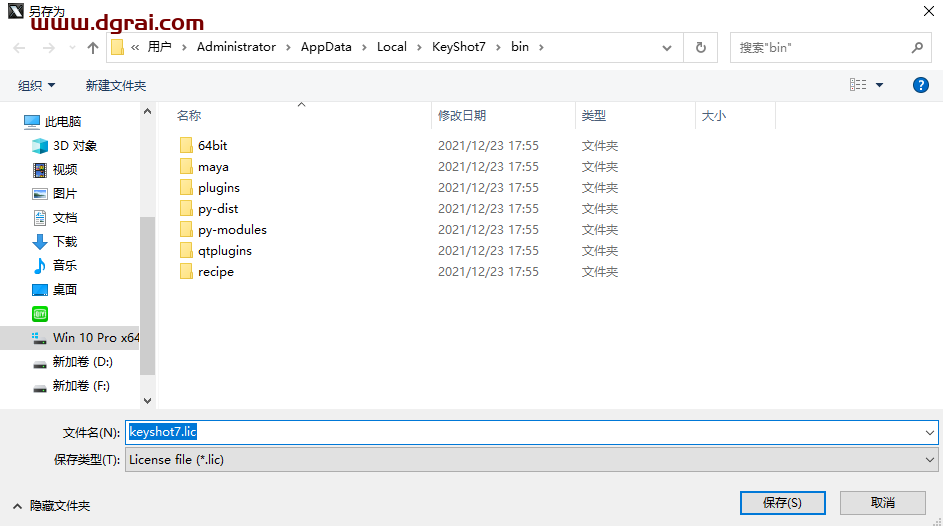Cancel the dialog with 取消
This screenshot has width=943, height=526.
point(882,503)
